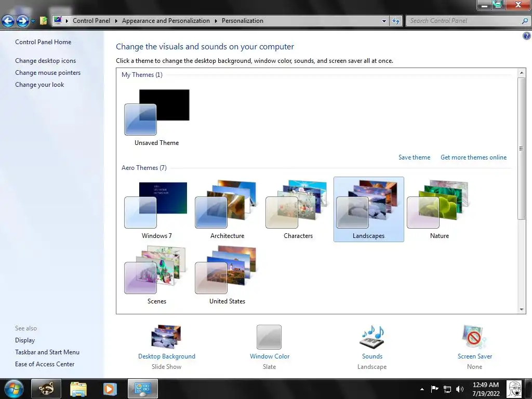Click the Control Panel icon in the address bar
Viewport: 532px width, 399px height.
58,20
